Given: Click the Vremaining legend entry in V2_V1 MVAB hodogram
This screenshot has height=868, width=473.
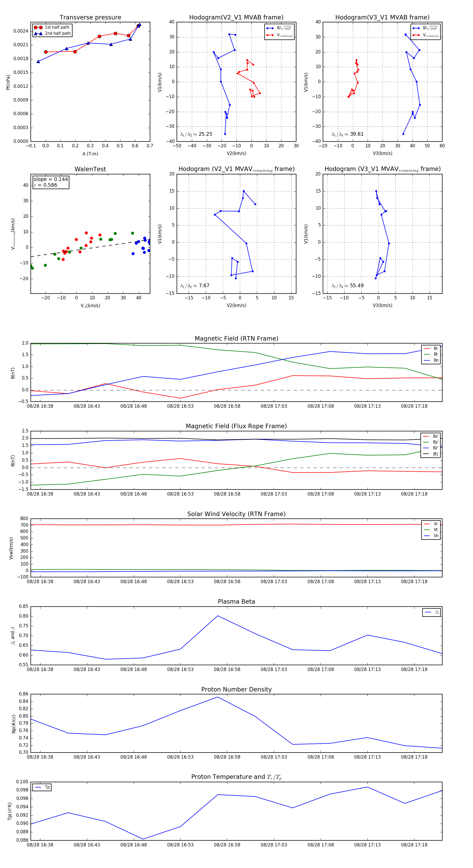Looking at the screenshot, I should [279, 35].
